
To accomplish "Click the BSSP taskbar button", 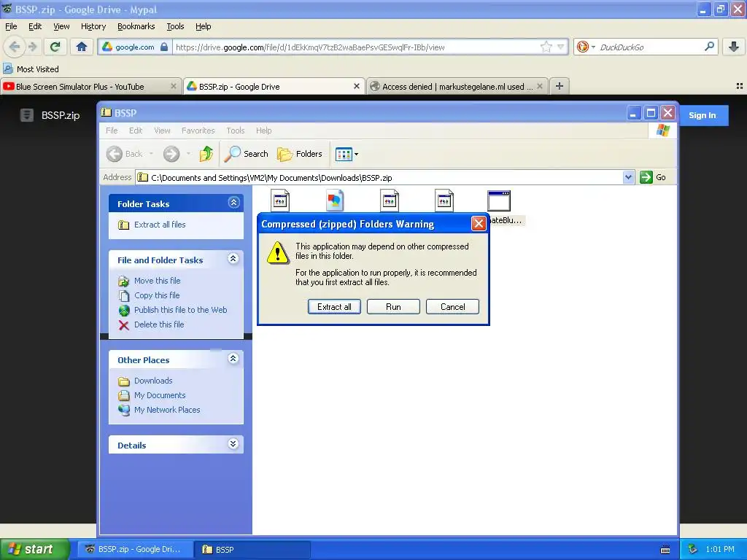I will coord(252,550).
